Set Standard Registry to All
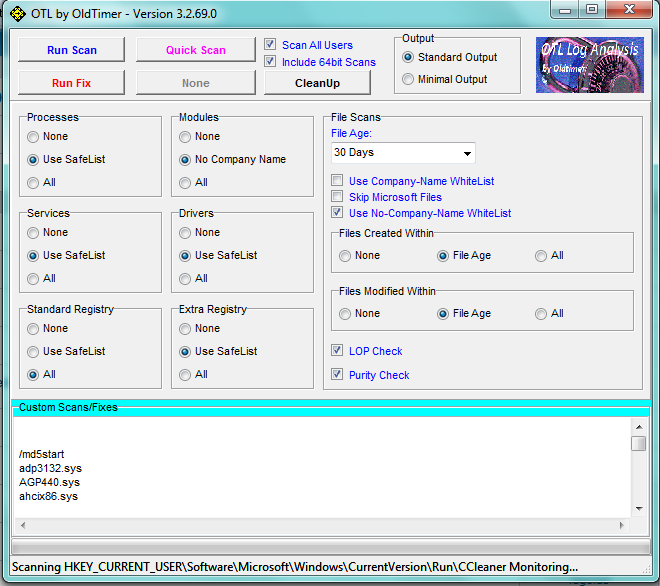This screenshot has width=660, height=586. coord(33,375)
